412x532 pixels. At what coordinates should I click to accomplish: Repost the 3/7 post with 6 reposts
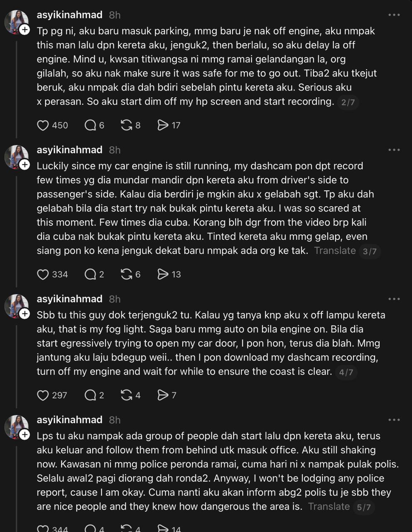[x=126, y=274]
